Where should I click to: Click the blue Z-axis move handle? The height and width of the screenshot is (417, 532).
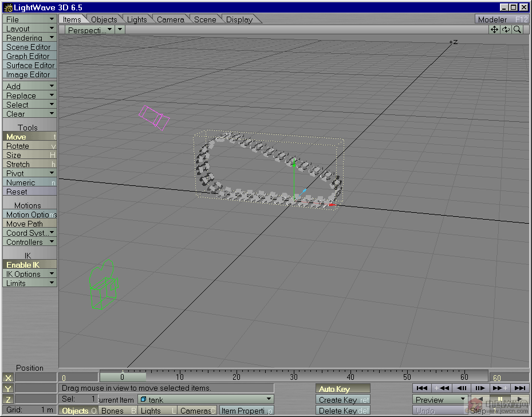304,191
